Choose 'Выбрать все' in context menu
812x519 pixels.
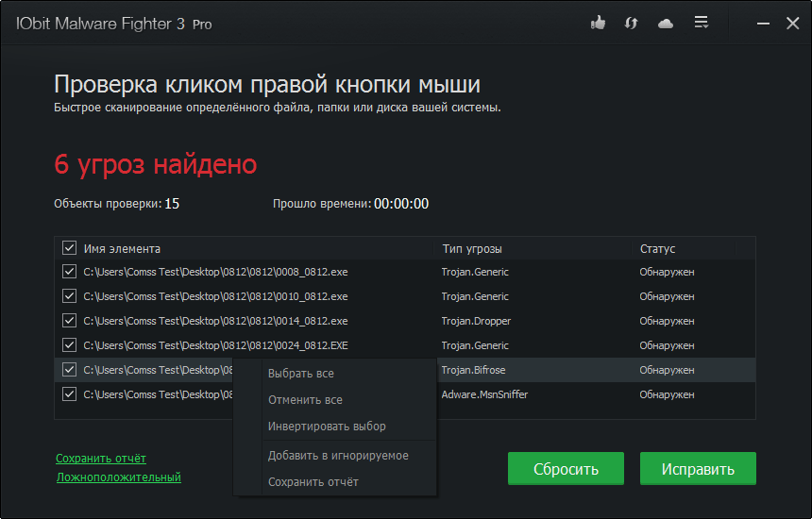pyautogui.click(x=301, y=374)
